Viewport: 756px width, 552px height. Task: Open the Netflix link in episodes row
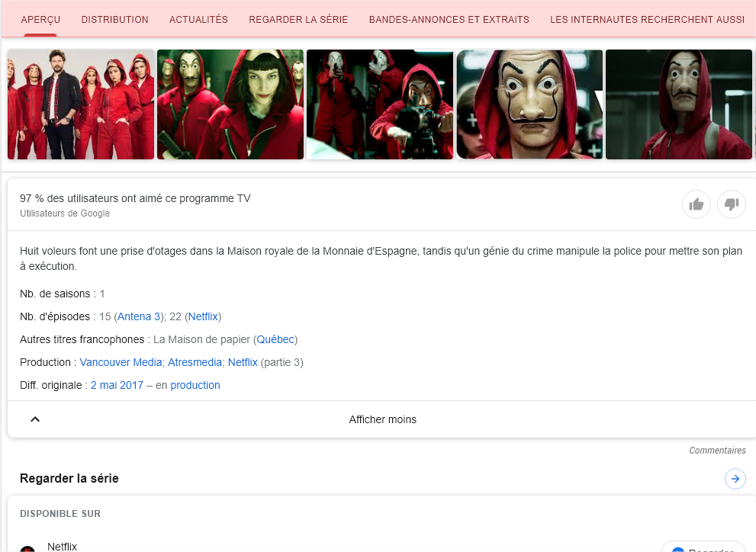[203, 316]
